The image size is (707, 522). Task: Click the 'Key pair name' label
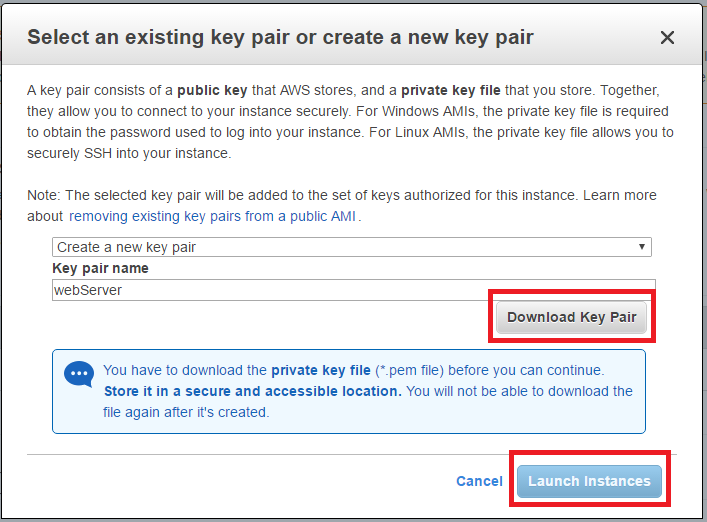[100, 269]
